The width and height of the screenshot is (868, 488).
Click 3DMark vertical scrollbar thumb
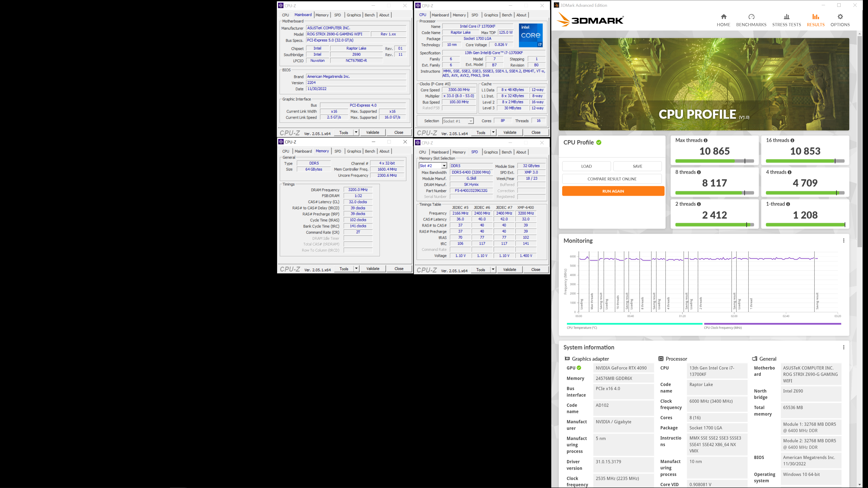[x=859, y=141]
